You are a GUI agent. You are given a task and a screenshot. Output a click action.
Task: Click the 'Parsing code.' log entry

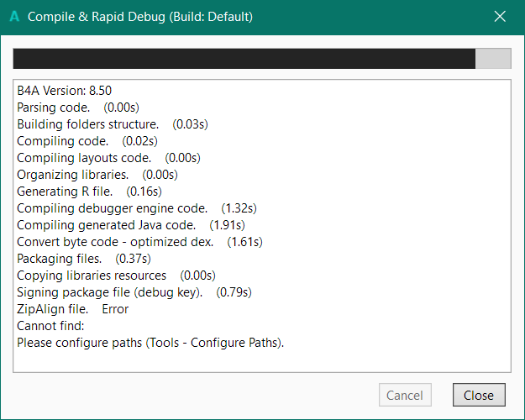tap(54, 108)
